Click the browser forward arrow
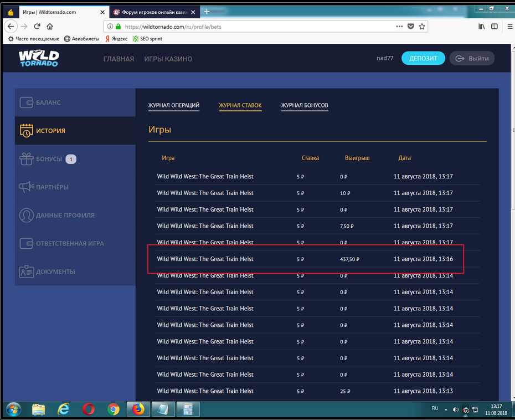The height and width of the screenshot is (420, 515). (x=24, y=26)
